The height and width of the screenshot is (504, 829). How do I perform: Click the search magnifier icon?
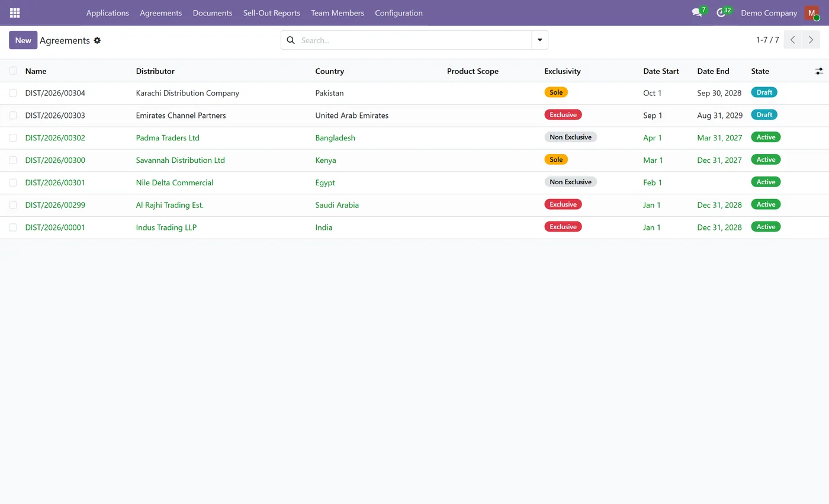click(291, 40)
